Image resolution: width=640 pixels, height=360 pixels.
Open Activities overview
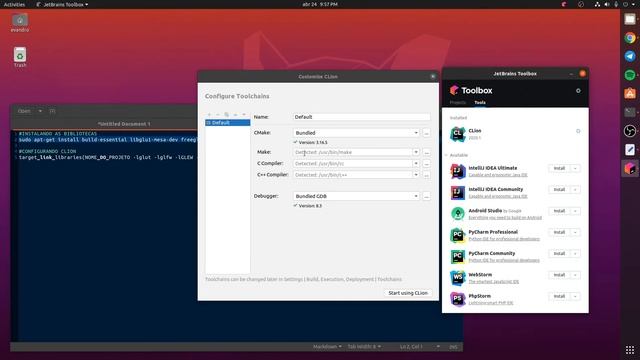(x=14, y=4)
